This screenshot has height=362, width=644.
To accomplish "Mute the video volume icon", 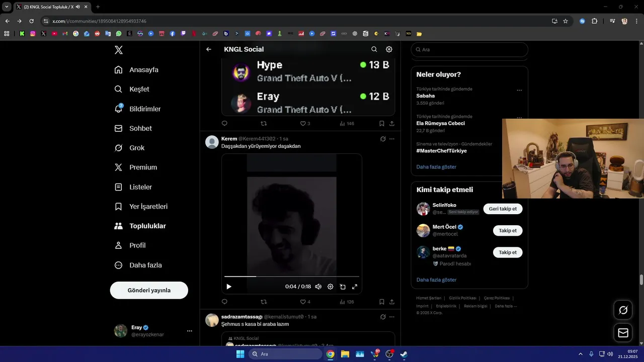I will click(318, 287).
